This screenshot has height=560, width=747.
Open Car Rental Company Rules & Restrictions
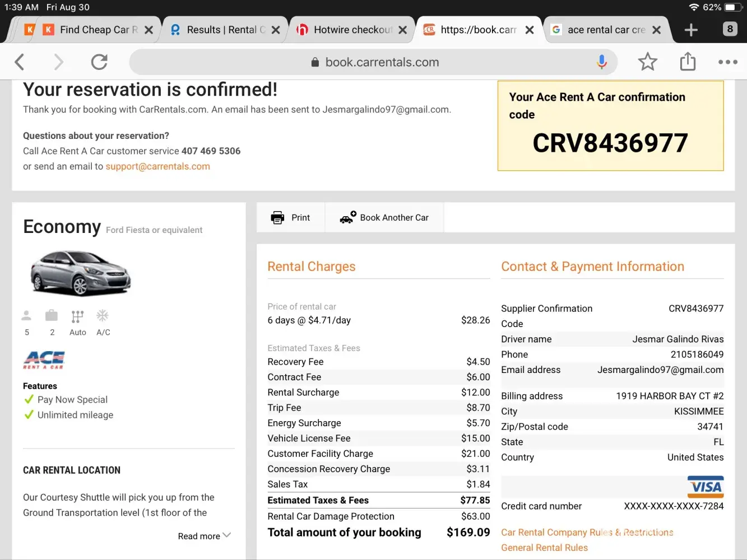pyautogui.click(x=587, y=533)
